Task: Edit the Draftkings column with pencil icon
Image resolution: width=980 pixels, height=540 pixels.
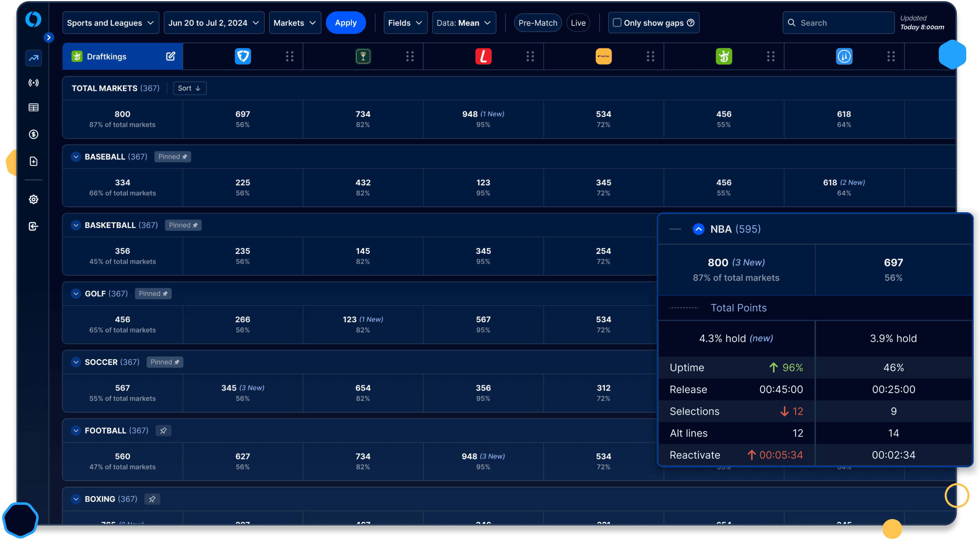Action: [x=171, y=56]
